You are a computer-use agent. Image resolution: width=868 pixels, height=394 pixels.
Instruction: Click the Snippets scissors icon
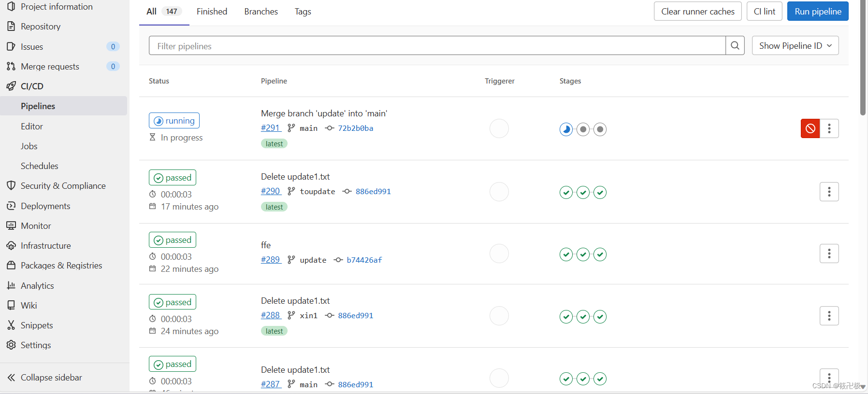tap(11, 325)
